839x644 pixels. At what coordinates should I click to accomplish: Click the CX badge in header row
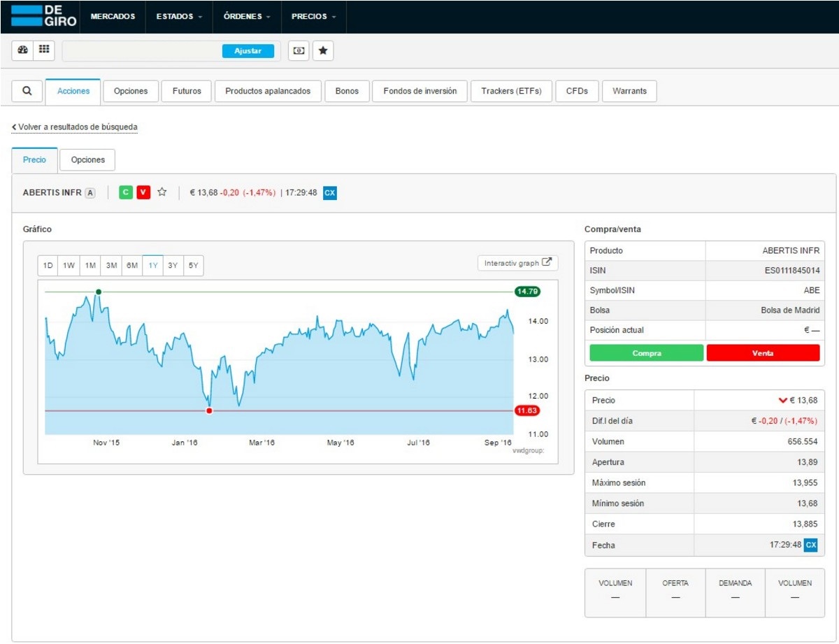pos(330,192)
